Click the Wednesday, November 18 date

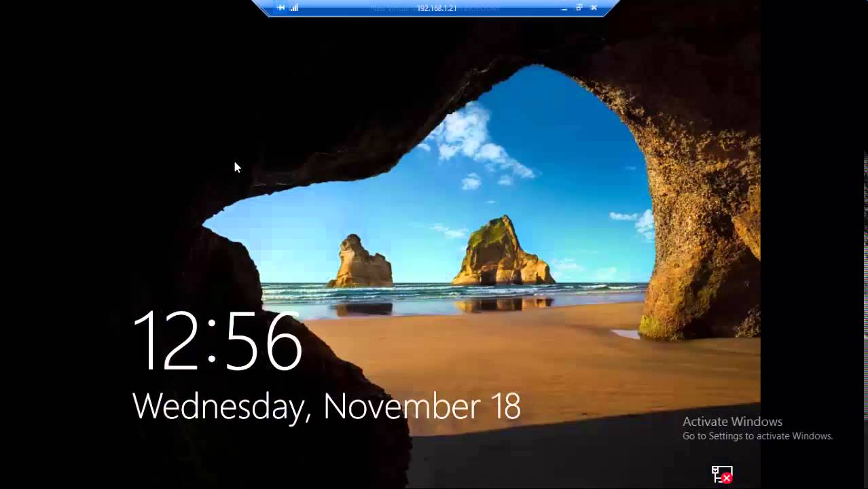(x=326, y=406)
